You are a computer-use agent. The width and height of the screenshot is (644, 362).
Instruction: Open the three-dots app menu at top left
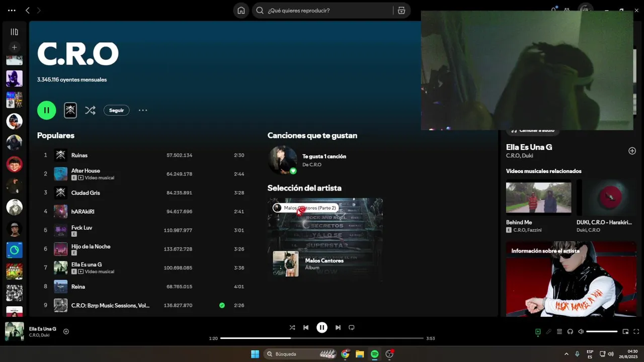[12, 10]
